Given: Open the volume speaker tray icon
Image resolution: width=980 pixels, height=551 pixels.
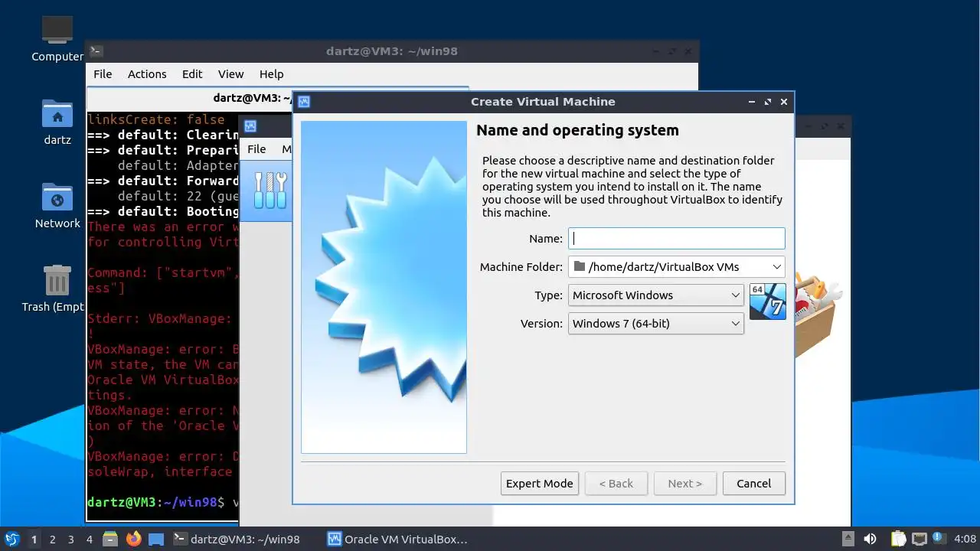Looking at the screenshot, I should [871, 539].
